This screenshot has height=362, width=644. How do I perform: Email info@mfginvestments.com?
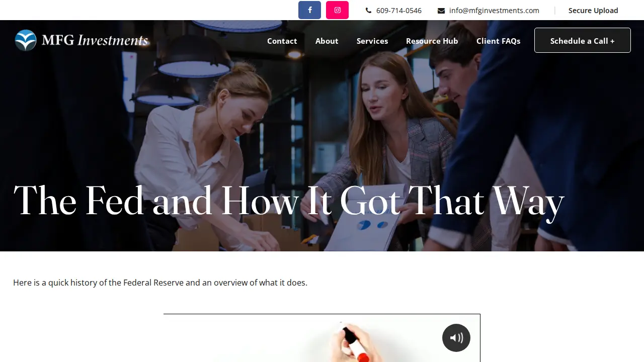pos(494,11)
